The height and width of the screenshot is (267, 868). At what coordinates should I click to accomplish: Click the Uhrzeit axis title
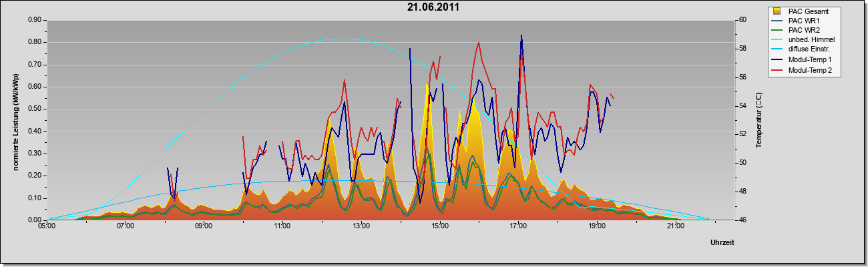pyautogui.click(x=722, y=243)
